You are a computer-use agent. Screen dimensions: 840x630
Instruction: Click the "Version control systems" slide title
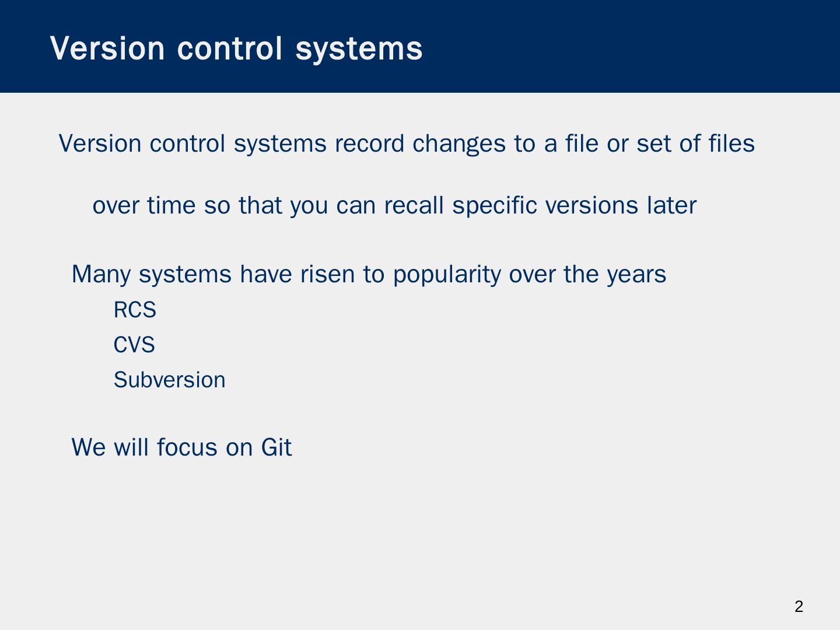(x=236, y=48)
